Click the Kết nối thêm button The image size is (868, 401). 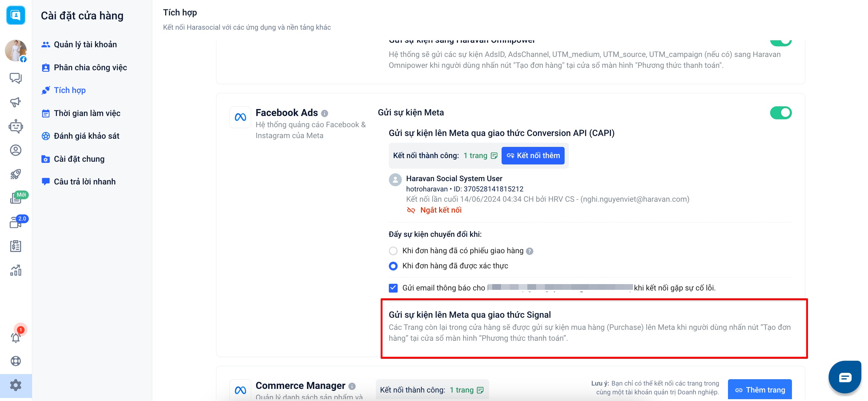(x=533, y=156)
